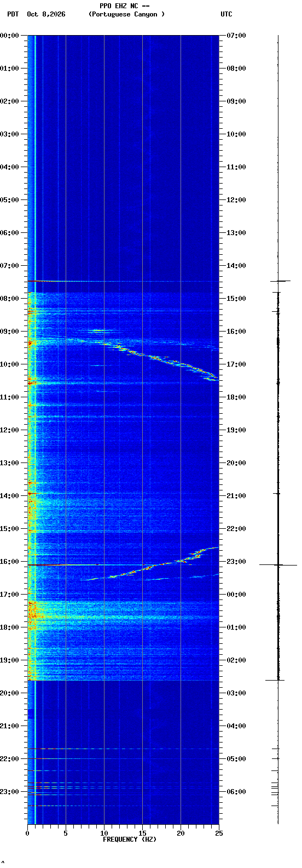Click the UTC '03:00' time label
Image resolution: width=302 pixels, height=868 pixels.
[236, 693]
